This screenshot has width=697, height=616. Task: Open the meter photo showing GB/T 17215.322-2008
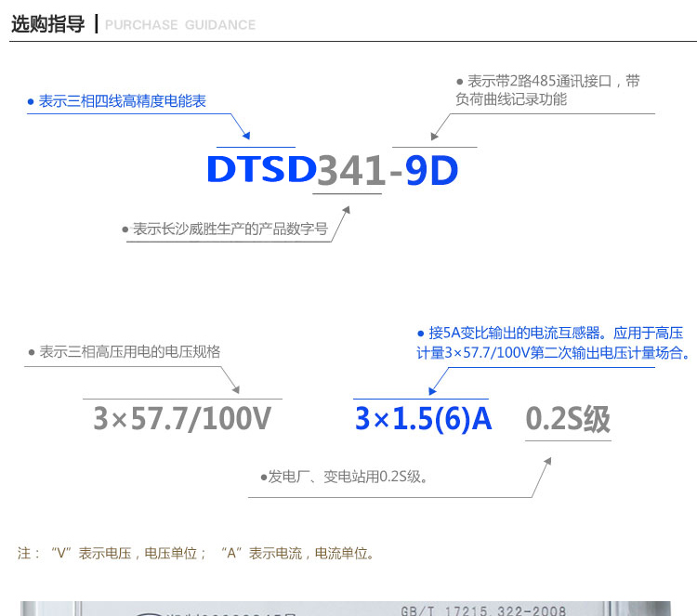point(358,608)
